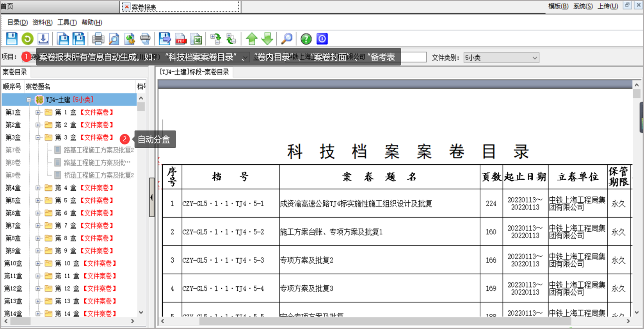
Task: Click the green up arrow icon
Action: [252, 39]
